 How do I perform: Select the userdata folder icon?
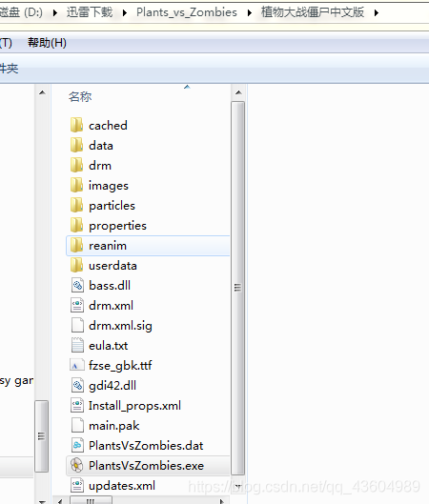[76, 265]
